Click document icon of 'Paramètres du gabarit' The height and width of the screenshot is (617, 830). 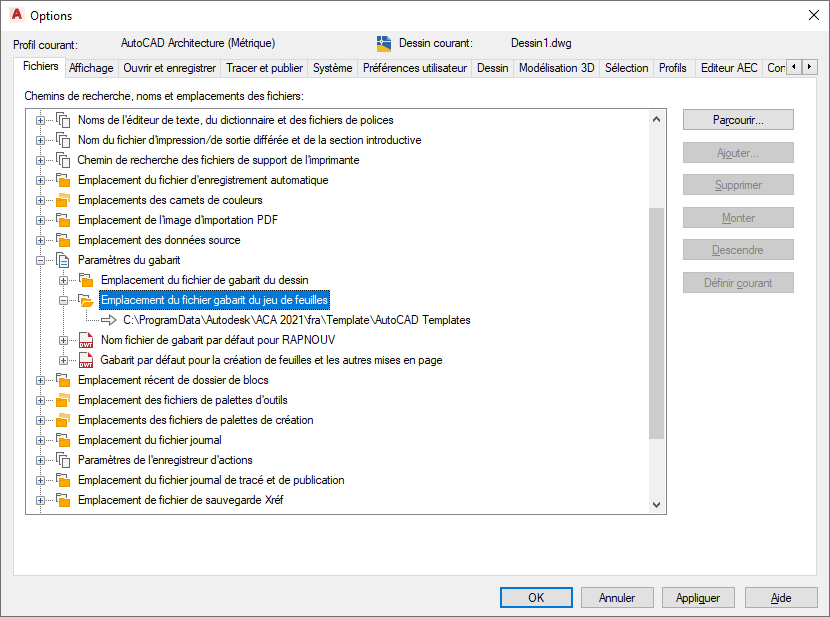point(63,260)
